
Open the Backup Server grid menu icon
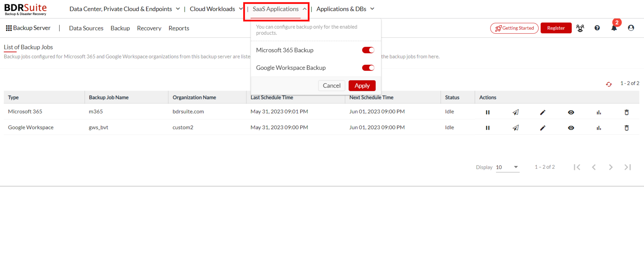click(x=9, y=28)
